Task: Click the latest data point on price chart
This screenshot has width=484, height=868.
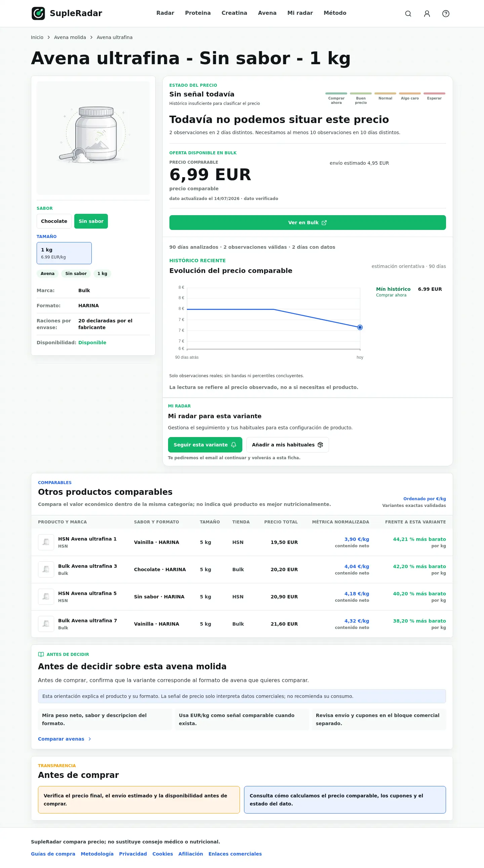Action: (360, 327)
